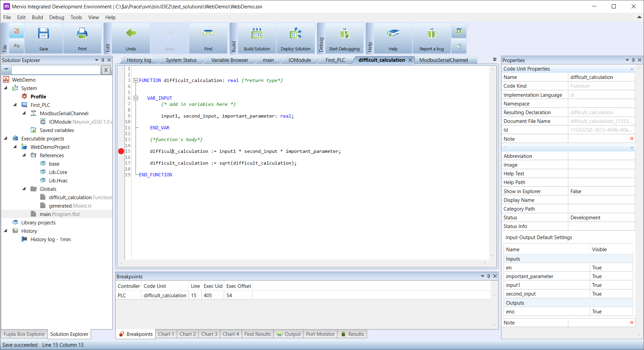Collapse the WebDemoProject tree node
Viewport: 644px width, 350px height.
tap(15, 147)
